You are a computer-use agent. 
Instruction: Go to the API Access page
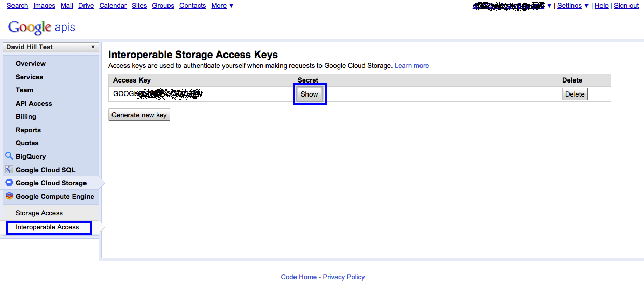[34, 103]
